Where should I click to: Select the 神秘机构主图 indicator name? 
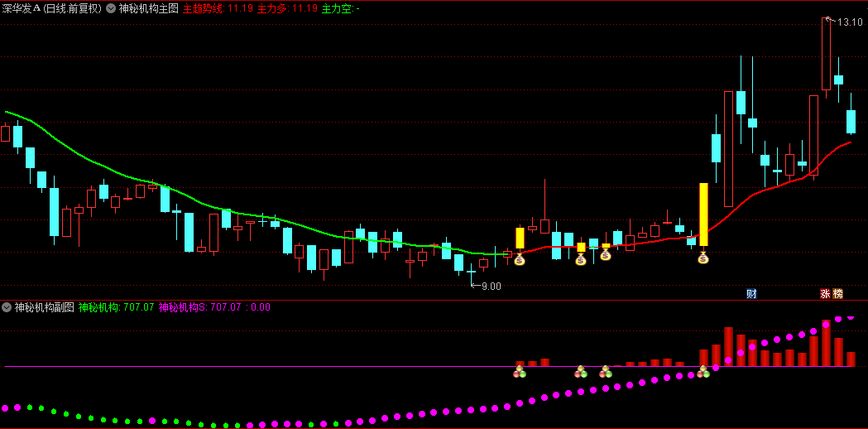point(148,8)
